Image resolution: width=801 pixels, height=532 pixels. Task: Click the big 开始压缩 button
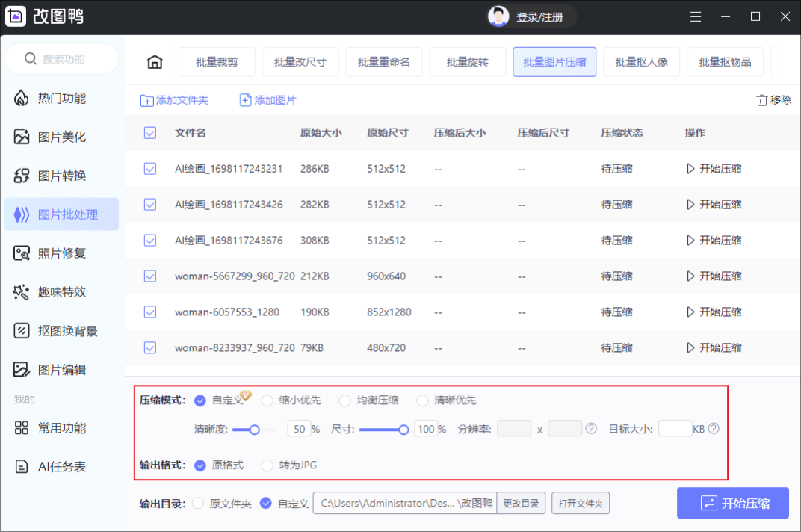pos(732,503)
